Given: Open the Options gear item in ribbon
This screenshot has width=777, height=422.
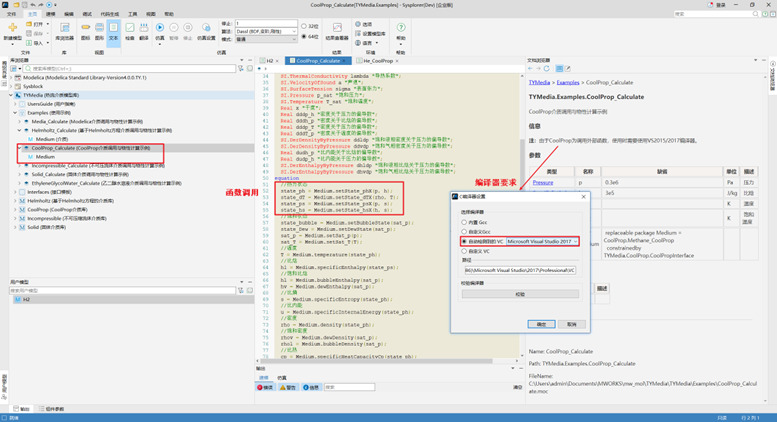Looking at the screenshot, I should tap(364, 24).
